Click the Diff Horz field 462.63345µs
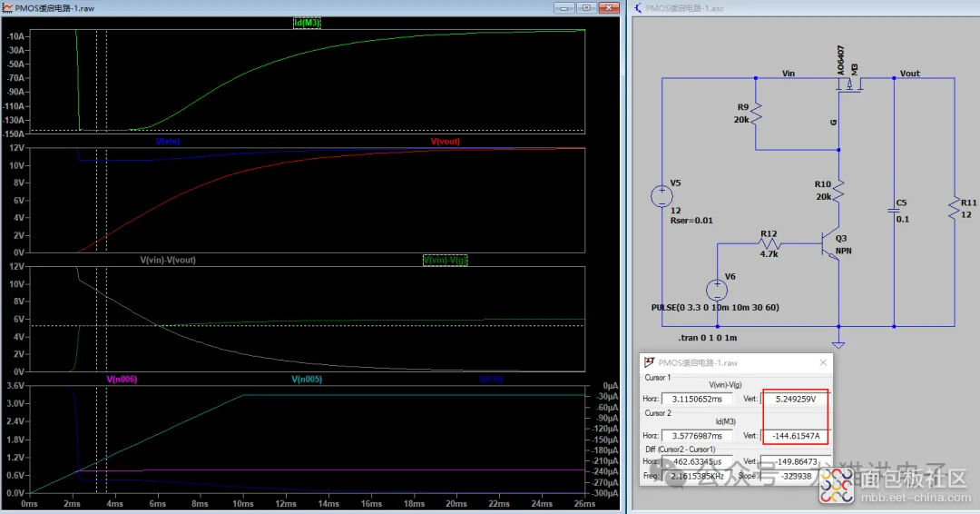Screen dimensions: 980x514 (x=696, y=461)
